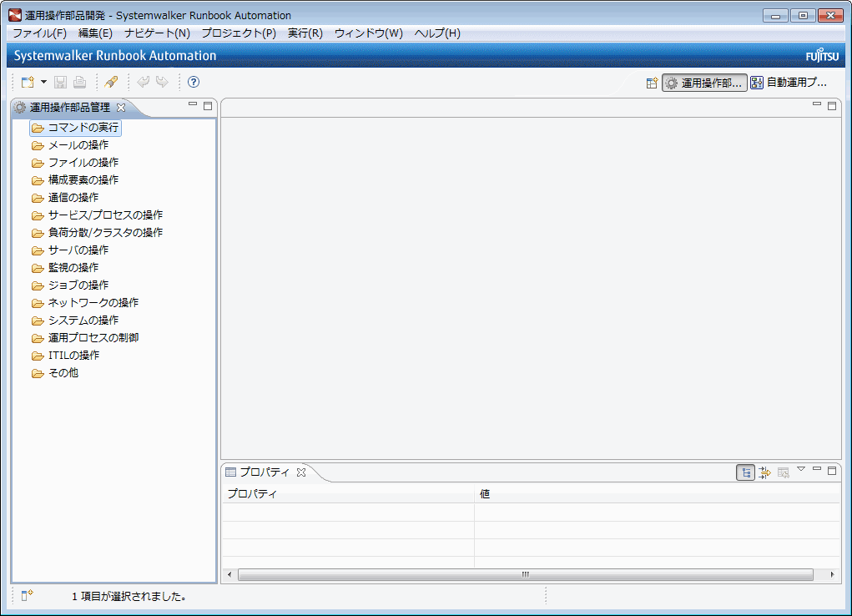
Task: Select the サーバの操作 folder
Action: [x=71, y=250]
